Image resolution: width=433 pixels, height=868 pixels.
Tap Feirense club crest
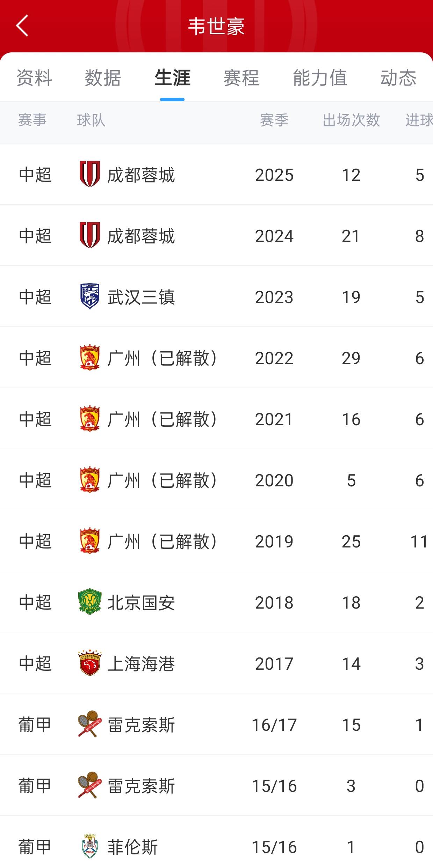click(90, 846)
